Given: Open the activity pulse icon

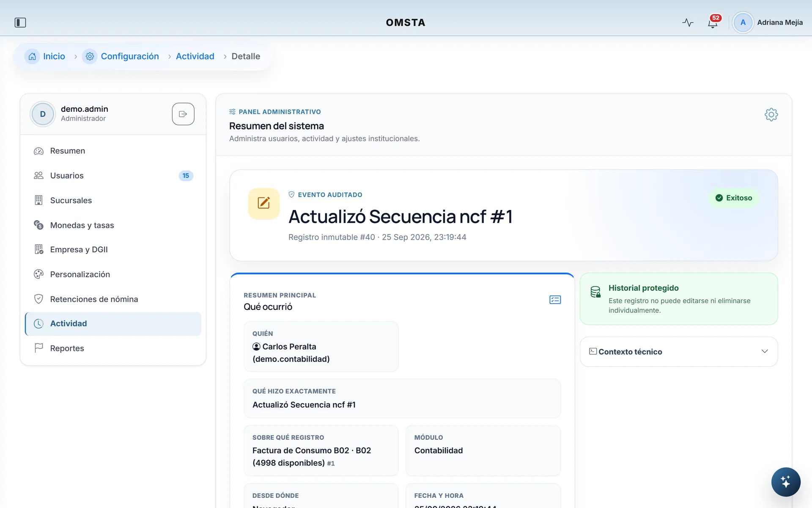Looking at the screenshot, I should point(688,22).
